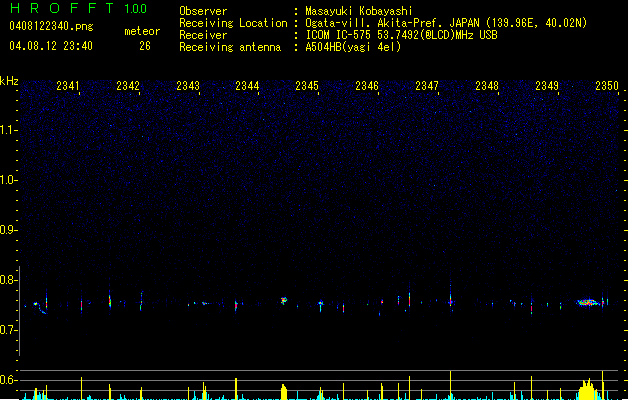The width and height of the screenshot is (629, 400).
Task: Click time marker 2347
Action: point(427,86)
